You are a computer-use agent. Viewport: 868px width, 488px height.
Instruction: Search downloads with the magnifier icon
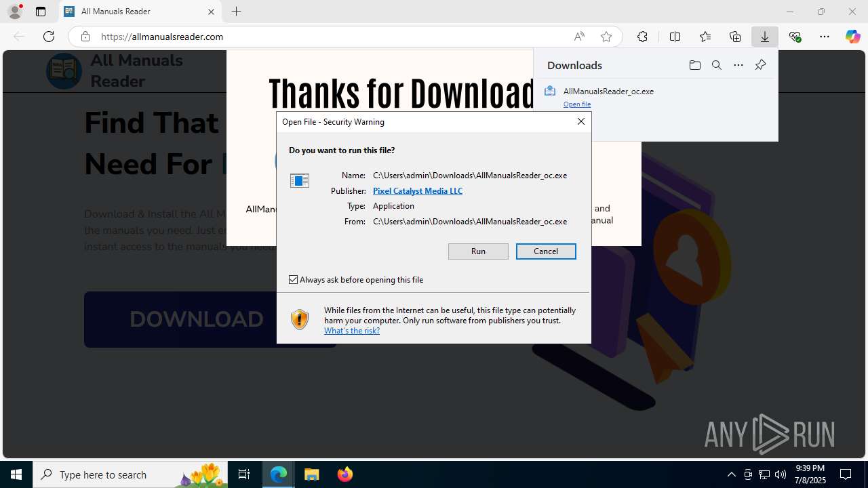tap(717, 65)
